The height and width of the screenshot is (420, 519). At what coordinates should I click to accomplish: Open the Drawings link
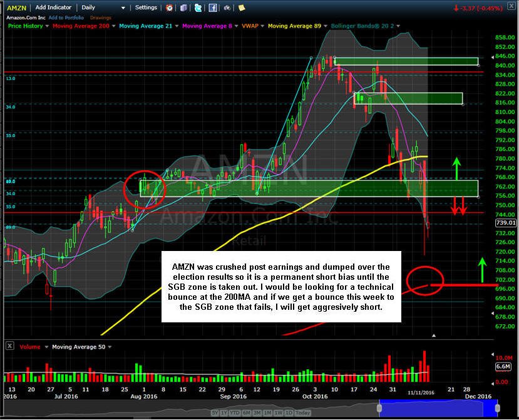click(x=101, y=18)
